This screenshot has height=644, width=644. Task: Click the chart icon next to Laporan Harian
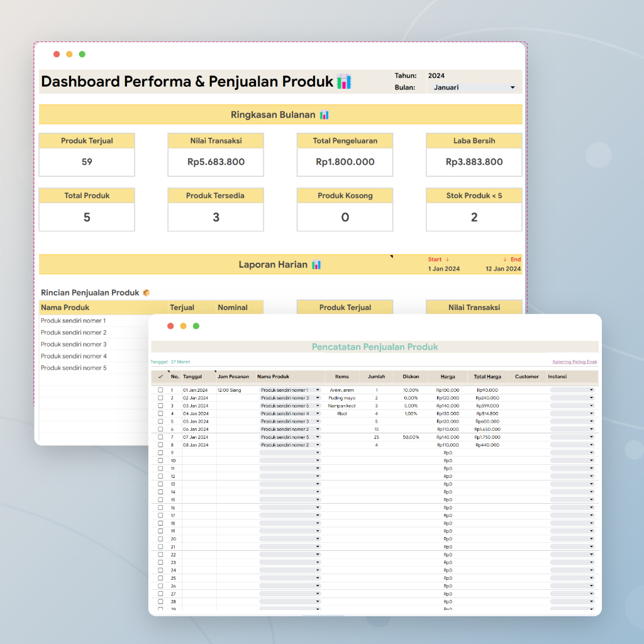tap(316, 265)
